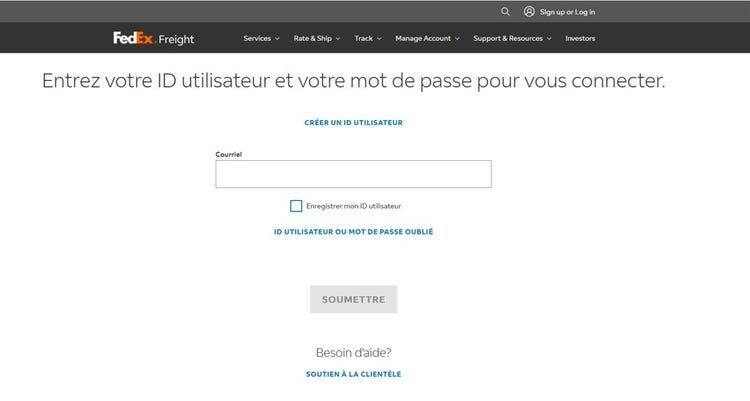
Task: Click the Courriel field label
Action: (x=229, y=154)
